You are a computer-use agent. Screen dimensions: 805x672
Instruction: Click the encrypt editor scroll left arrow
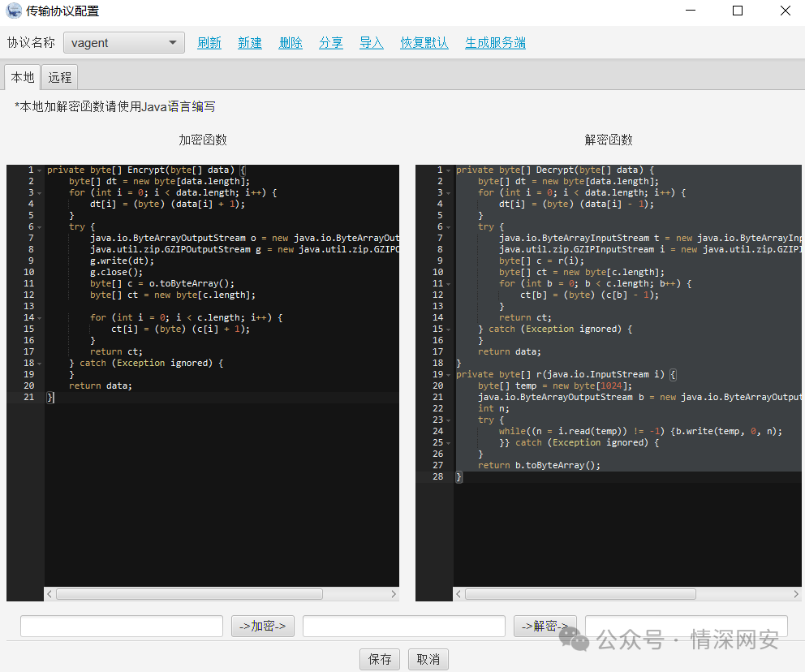tap(50, 594)
